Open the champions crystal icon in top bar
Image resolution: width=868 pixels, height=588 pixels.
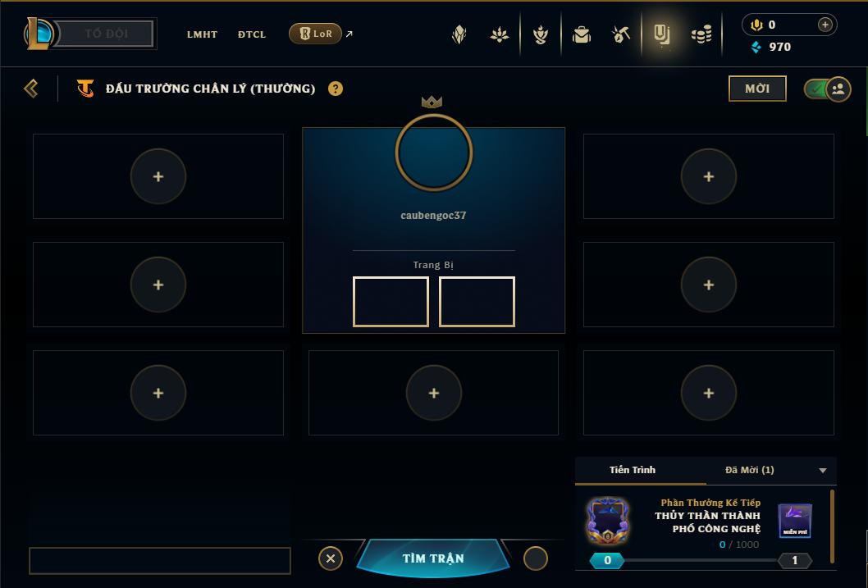[x=459, y=34]
